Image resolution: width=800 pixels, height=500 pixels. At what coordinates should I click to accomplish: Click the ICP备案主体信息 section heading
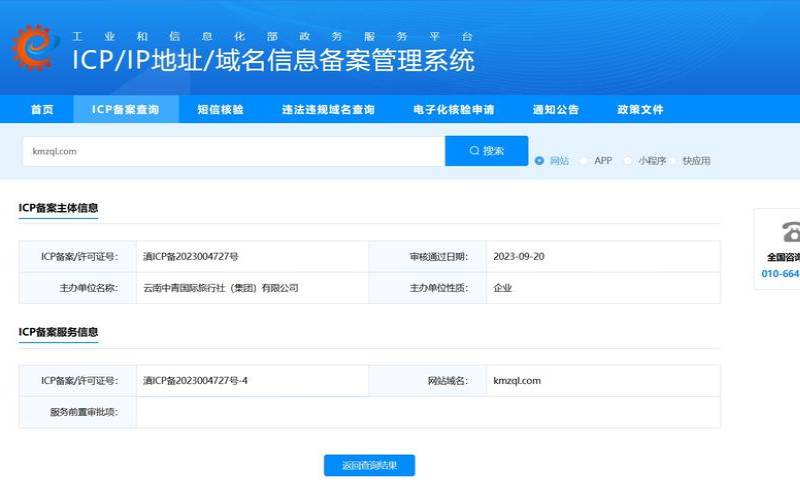[58, 208]
